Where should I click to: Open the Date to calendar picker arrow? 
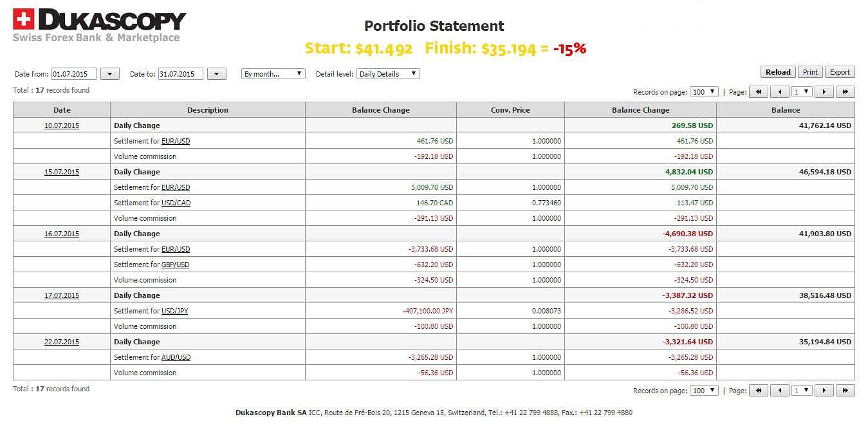pyautogui.click(x=217, y=74)
